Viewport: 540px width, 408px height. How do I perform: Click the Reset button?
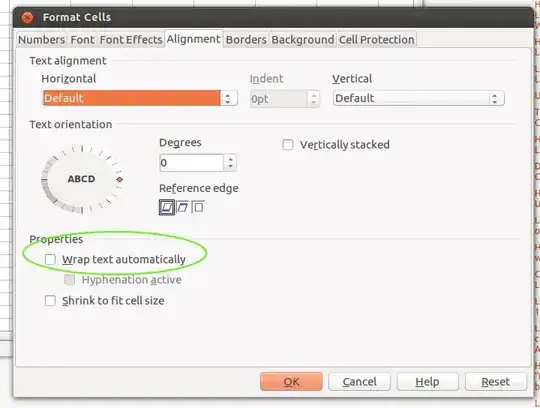pos(496,381)
